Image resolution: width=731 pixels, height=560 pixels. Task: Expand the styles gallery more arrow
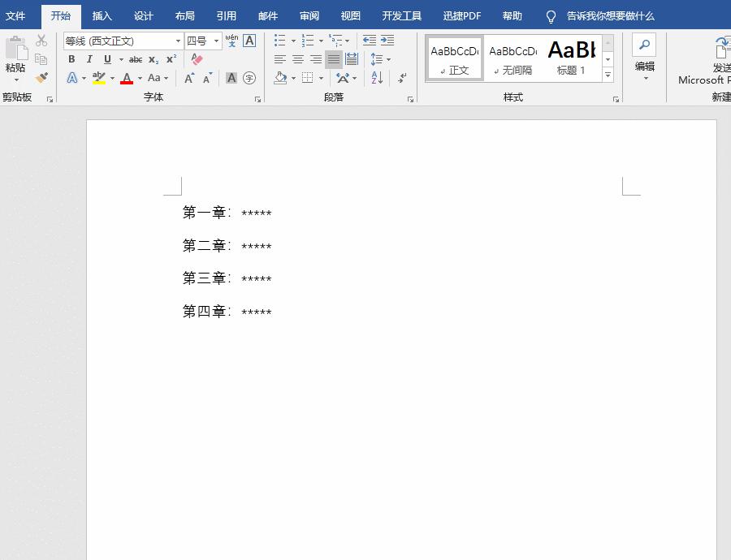pyautogui.click(x=608, y=75)
